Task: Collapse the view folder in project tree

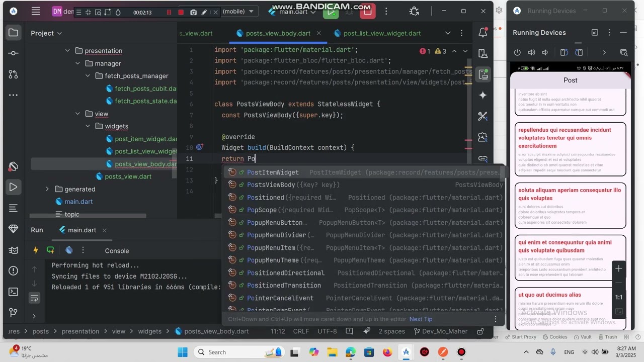Action: pos(77,114)
